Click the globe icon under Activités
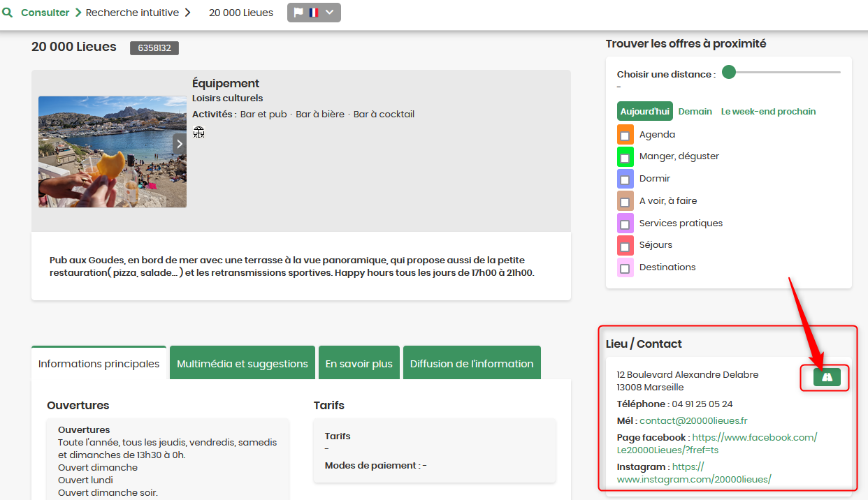868x500 pixels. pos(198,132)
